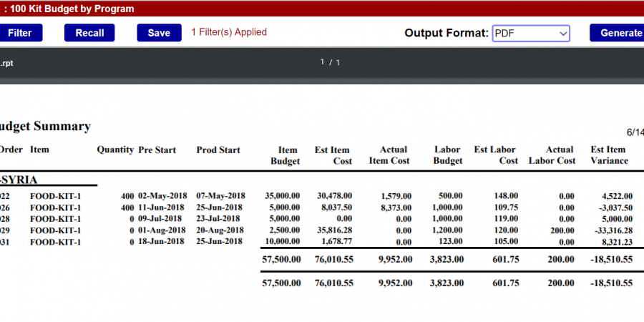The height and width of the screenshot is (322, 644).
Task: Select prod start date 20-Aug-2018
Action: (220, 230)
